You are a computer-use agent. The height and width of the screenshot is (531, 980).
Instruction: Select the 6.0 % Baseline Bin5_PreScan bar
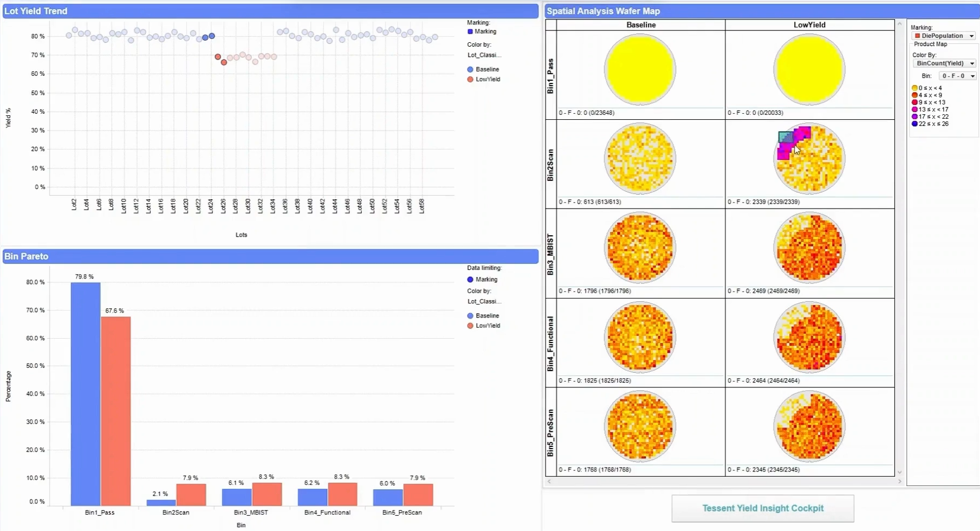388,497
